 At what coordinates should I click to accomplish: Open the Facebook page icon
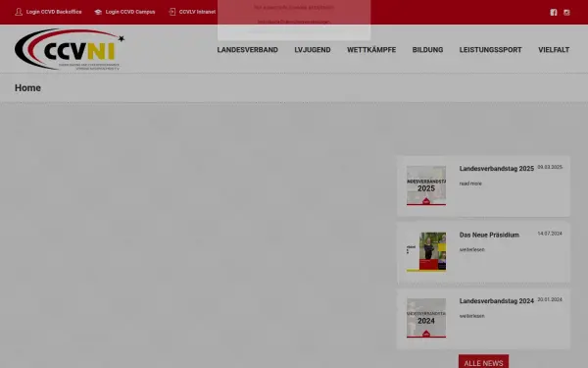pos(554,13)
